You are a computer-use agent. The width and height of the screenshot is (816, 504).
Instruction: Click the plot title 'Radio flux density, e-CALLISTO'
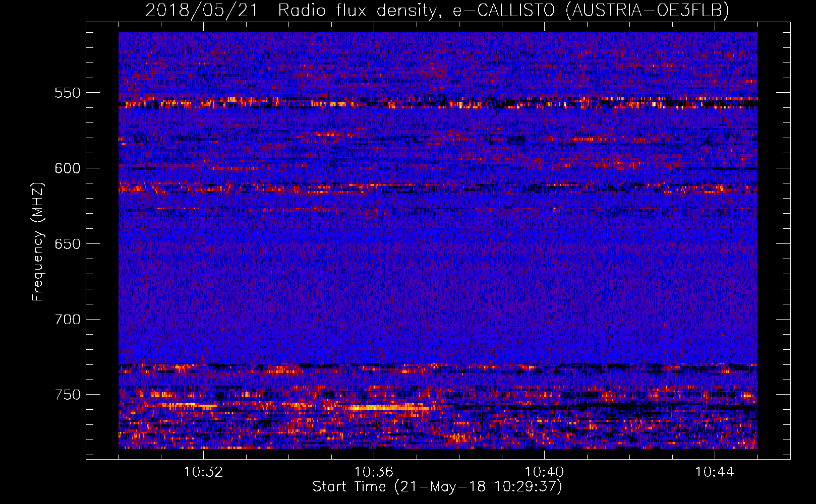[417, 10]
